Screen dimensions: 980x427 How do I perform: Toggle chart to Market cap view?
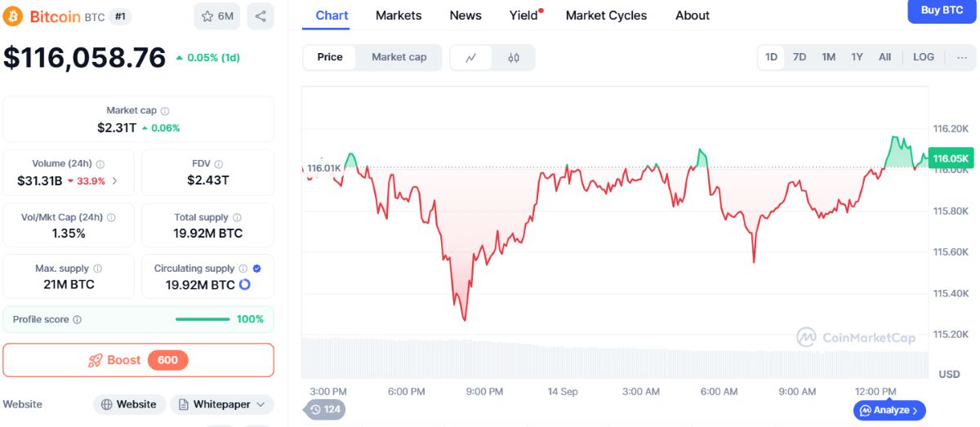(x=399, y=57)
